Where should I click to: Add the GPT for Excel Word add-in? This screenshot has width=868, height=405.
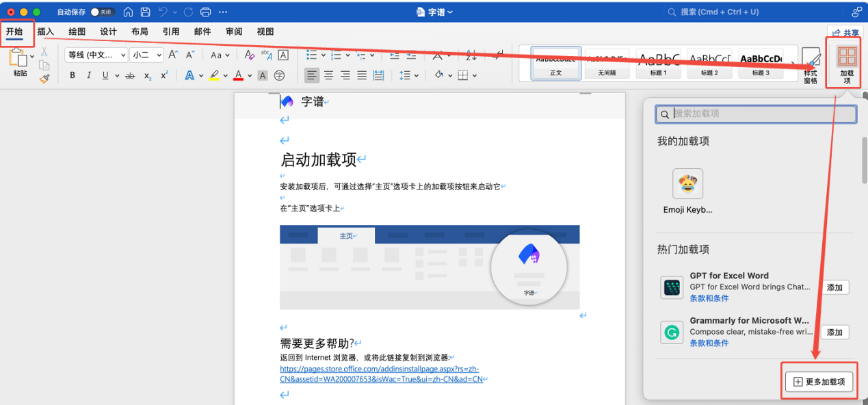[x=834, y=287]
